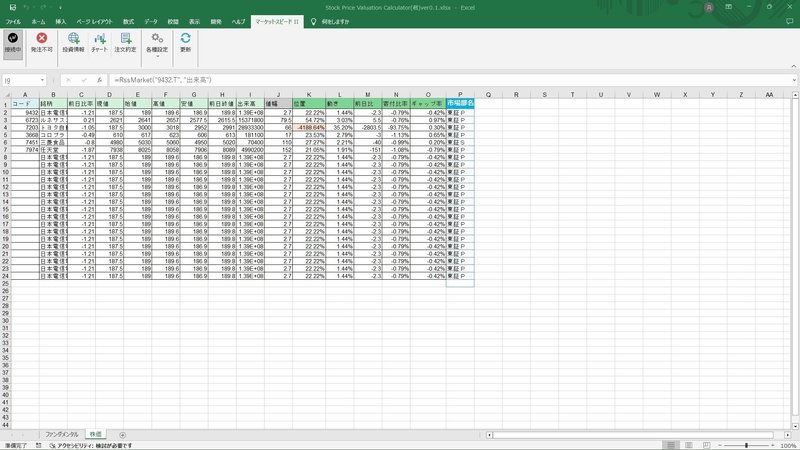Click the 更新 refresh icon
The width and height of the screenshot is (800, 450).
click(x=185, y=38)
